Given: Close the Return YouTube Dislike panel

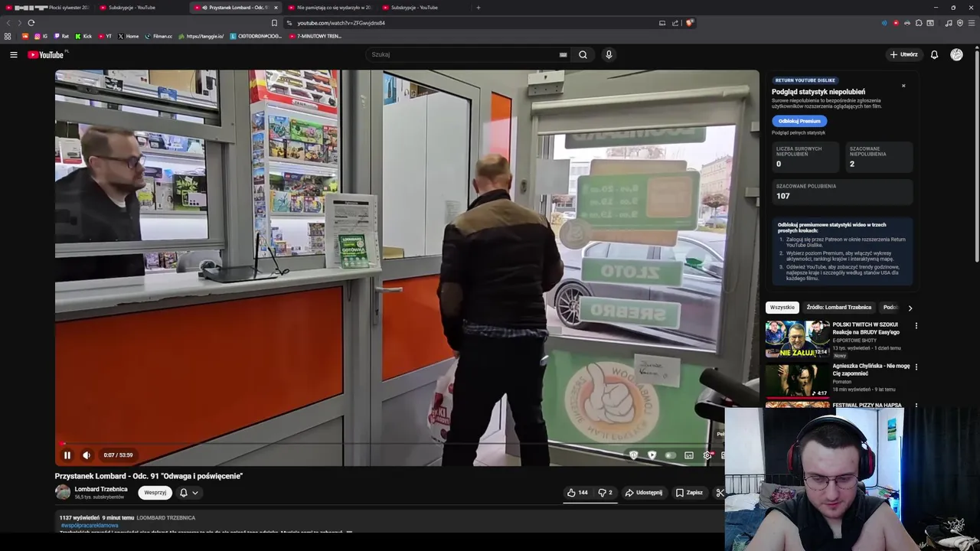Looking at the screenshot, I should (903, 86).
